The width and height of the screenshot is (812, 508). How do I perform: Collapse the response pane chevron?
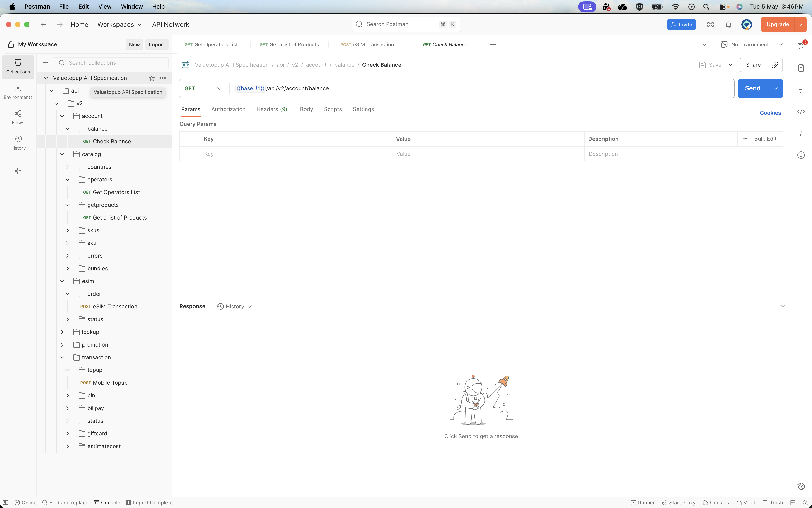pyautogui.click(x=783, y=306)
